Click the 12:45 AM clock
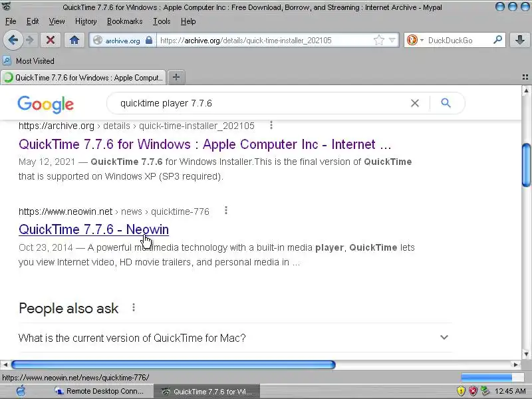The width and height of the screenshot is (532, 399). coord(510,391)
